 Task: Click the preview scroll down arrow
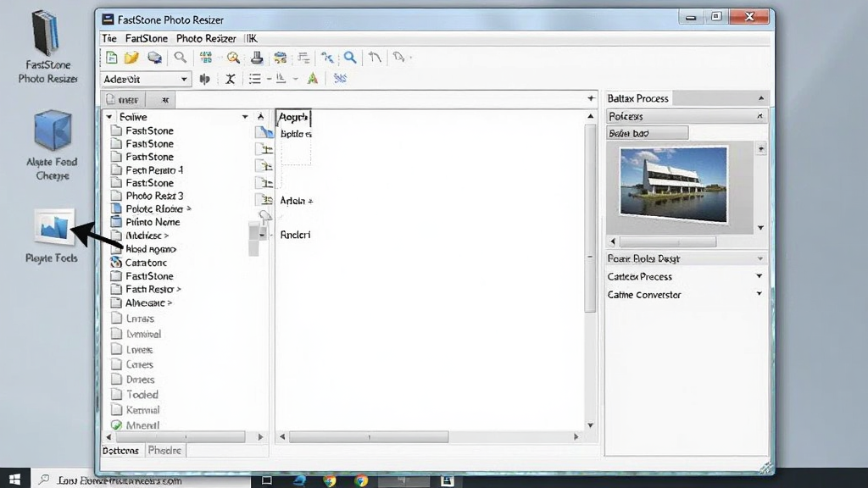pyautogui.click(x=760, y=227)
